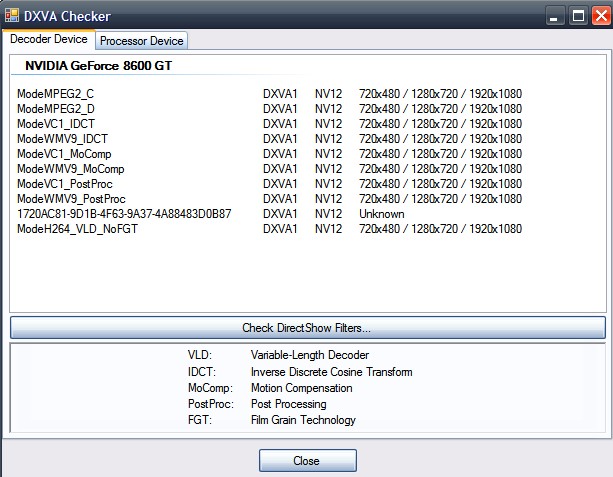Click the Post Processing description

point(289,404)
